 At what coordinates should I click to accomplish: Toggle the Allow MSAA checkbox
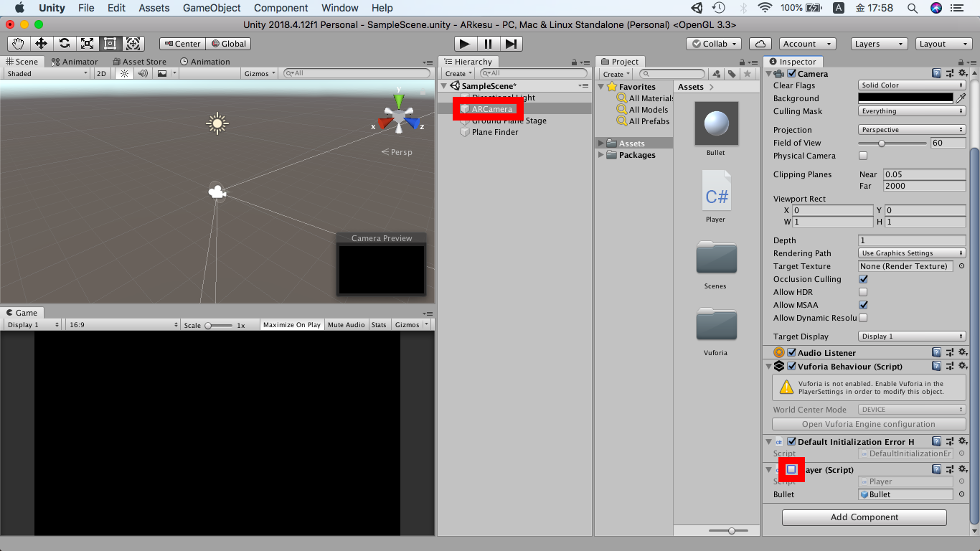tap(863, 305)
